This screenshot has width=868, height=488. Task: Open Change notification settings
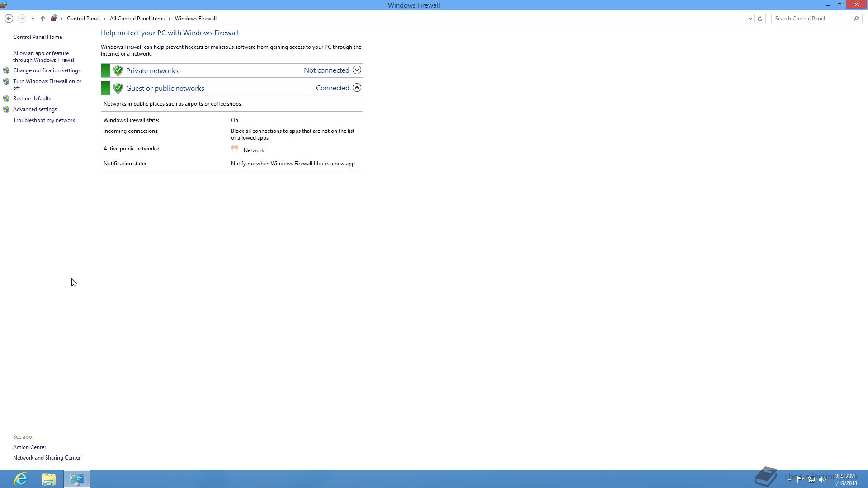(x=47, y=70)
